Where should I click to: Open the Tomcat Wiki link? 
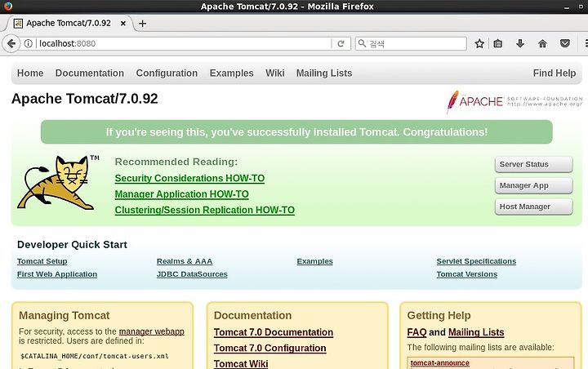[241, 363]
